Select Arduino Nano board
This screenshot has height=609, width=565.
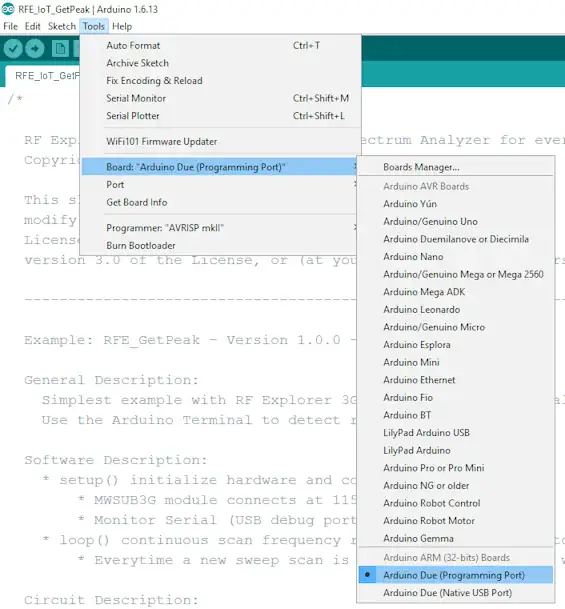click(x=456, y=257)
